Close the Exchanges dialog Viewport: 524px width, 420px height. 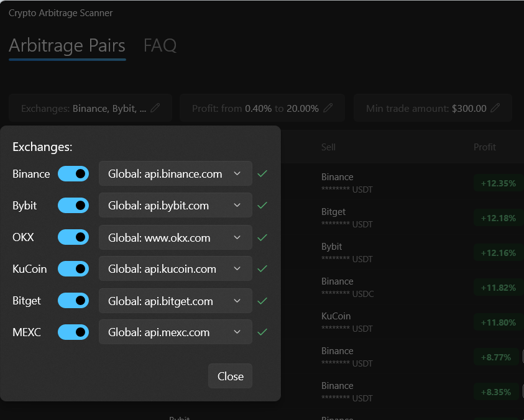(230, 377)
